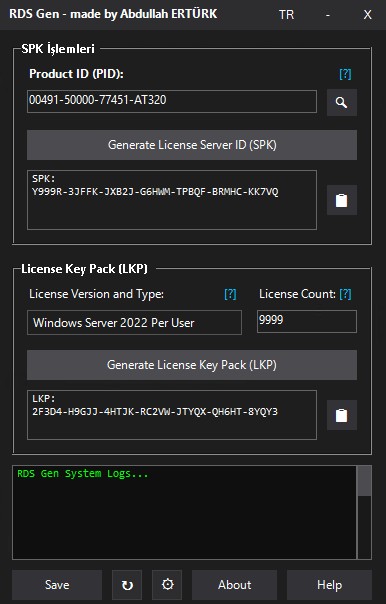The image size is (386, 604).
Task: Click the Product ID (PID): label
Action: click(x=76, y=74)
